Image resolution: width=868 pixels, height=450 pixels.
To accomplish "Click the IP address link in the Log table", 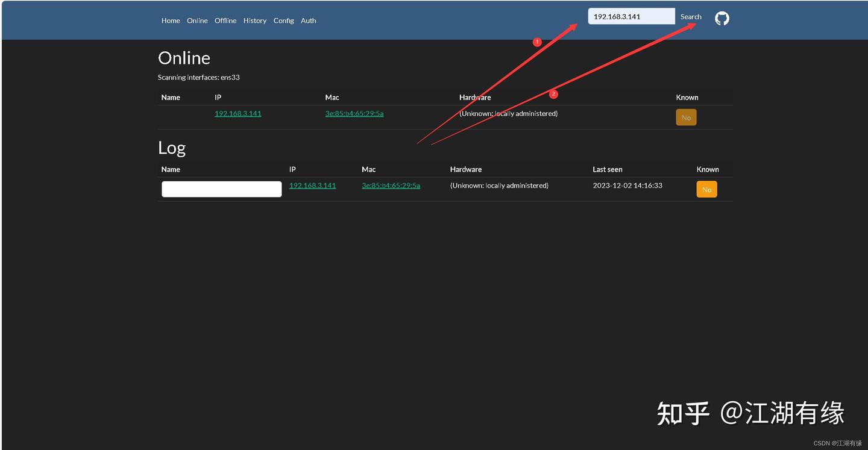I will (312, 185).
